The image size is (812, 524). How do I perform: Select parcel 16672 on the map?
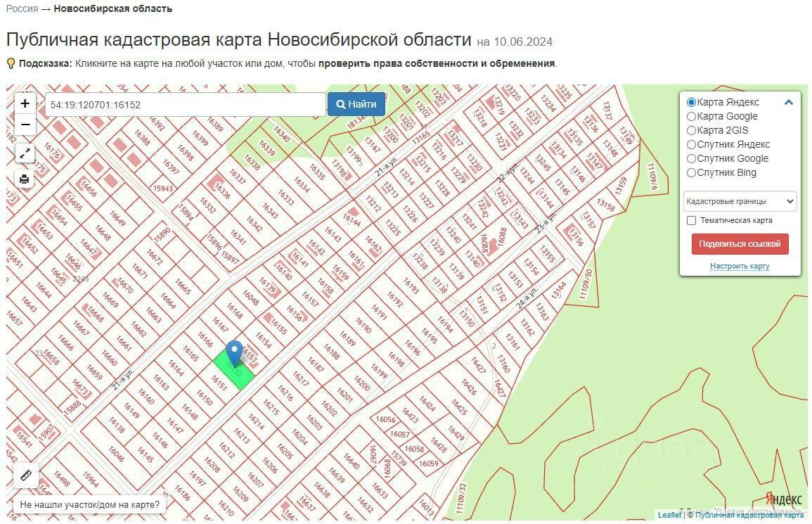[x=155, y=257]
